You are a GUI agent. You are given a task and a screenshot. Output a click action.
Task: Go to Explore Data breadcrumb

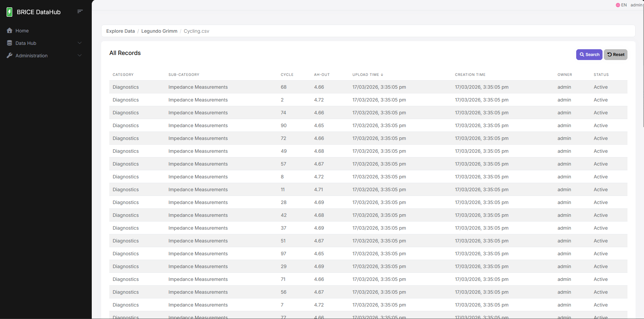pyautogui.click(x=120, y=31)
